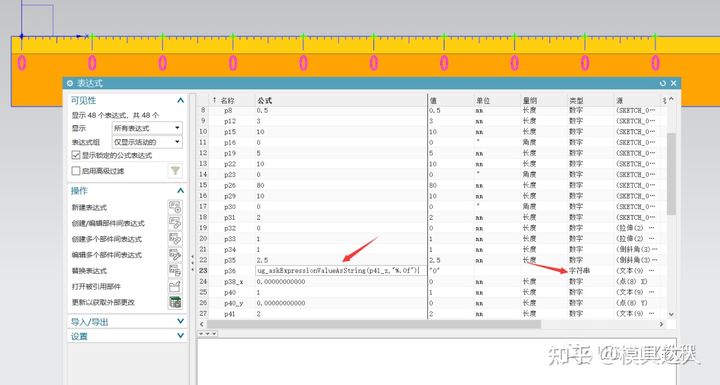Click the 创建/编辑部件间表达式 icon
Viewport: 720px width, 385px height.
pyautogui.click(x=175, y=223)
